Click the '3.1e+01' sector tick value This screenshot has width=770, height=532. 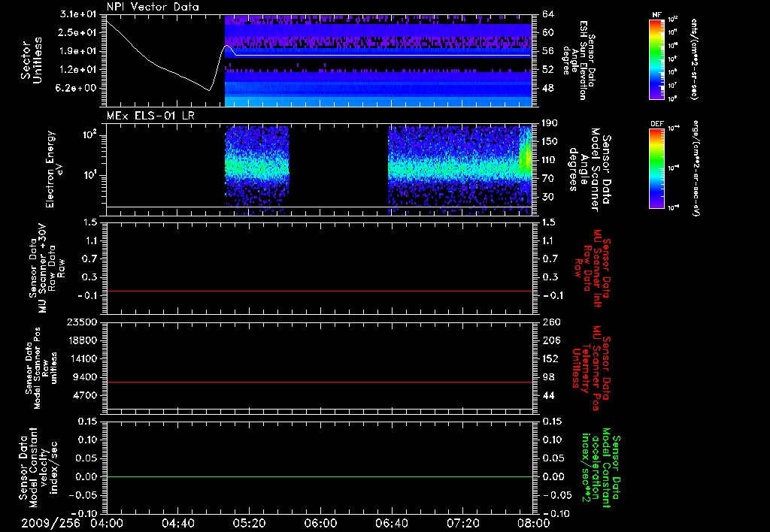click(x=78, y=14)
